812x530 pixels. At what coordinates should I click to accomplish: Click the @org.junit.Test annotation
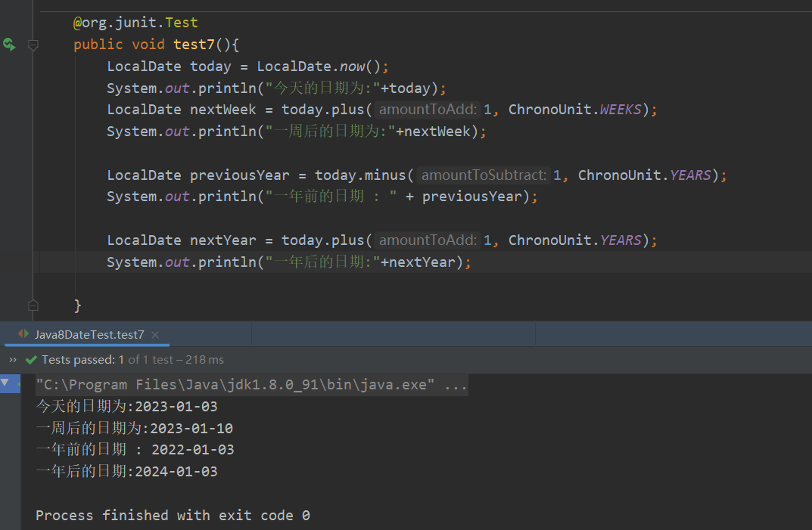(x=135, y=23)
